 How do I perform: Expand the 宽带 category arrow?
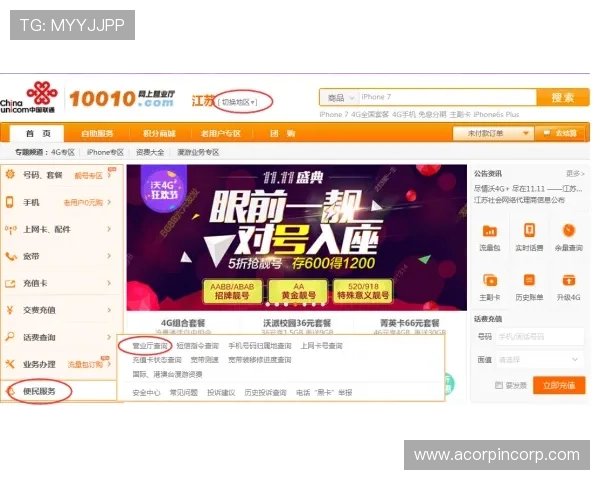pos(109,256)
